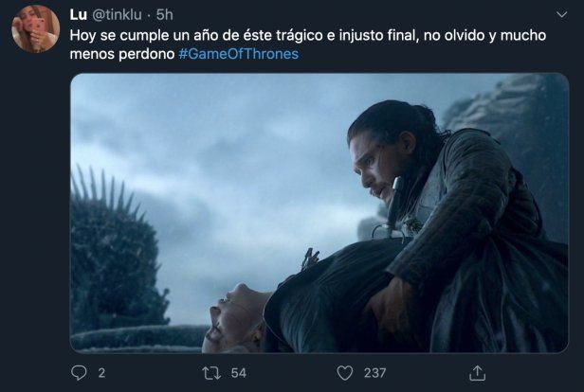
Task: Click the 237 likes count
Action: tap(374, 373)
